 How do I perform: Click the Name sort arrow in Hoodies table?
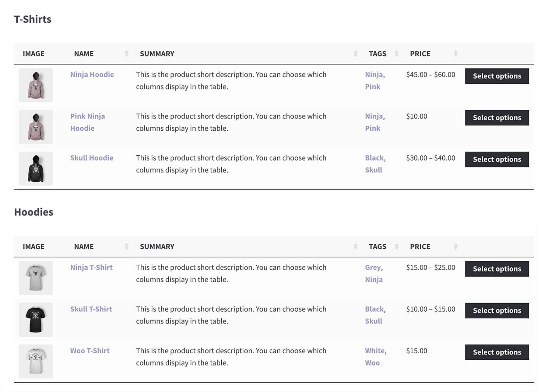pyautogui.click(x=126, y=246)
